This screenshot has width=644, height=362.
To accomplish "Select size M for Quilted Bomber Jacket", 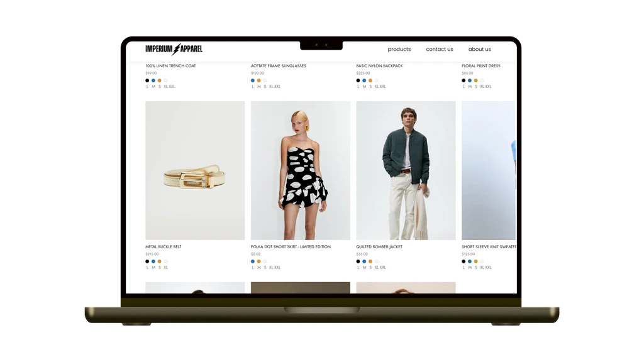I will tap(364, 268).
